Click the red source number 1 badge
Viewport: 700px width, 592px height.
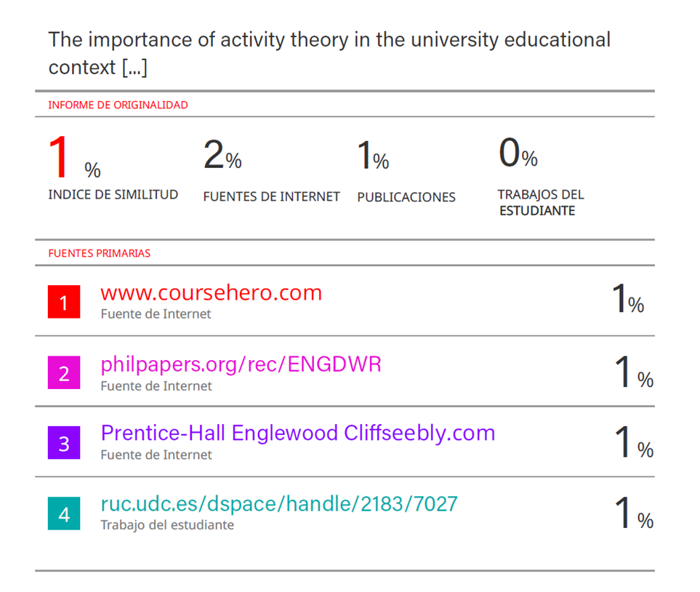[64, 302]
